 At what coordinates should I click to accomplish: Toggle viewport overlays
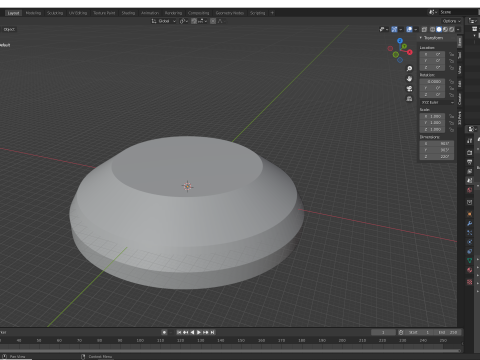[409, 29]
